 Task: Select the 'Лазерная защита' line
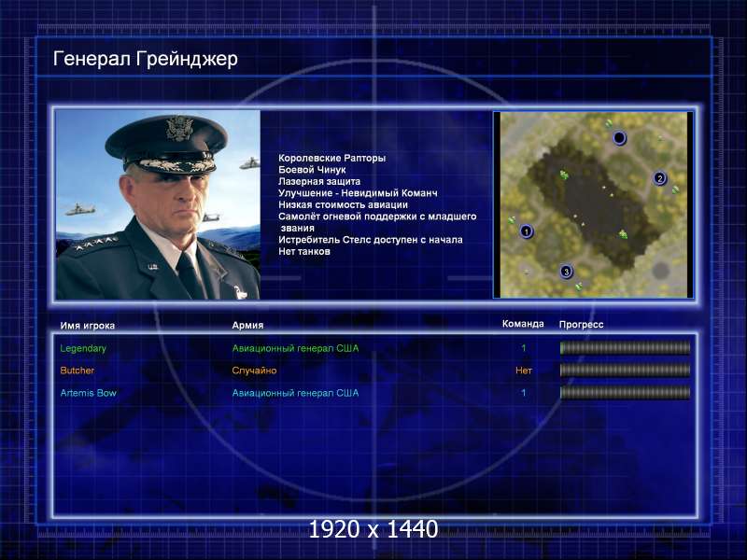pyautogui.click(x=319, y=181)
